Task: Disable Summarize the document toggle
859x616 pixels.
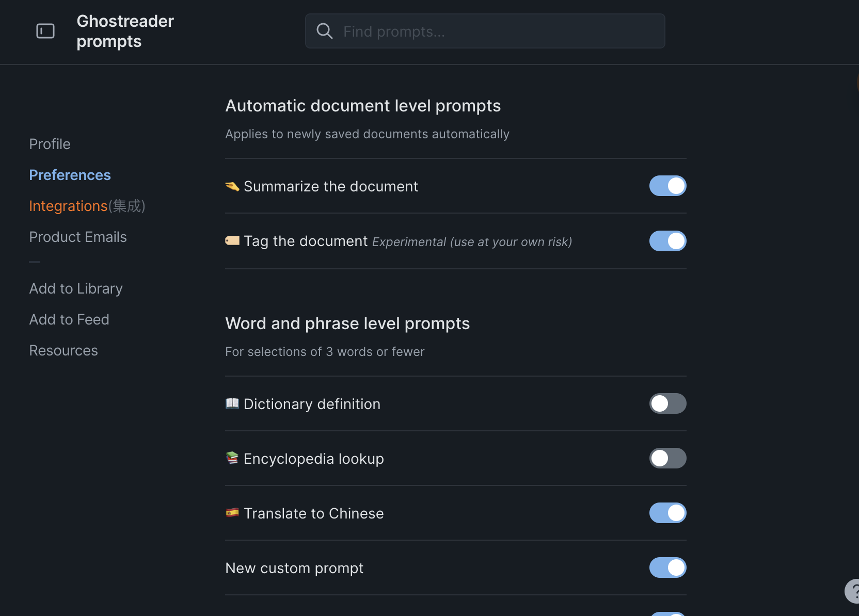Action: 667,186
